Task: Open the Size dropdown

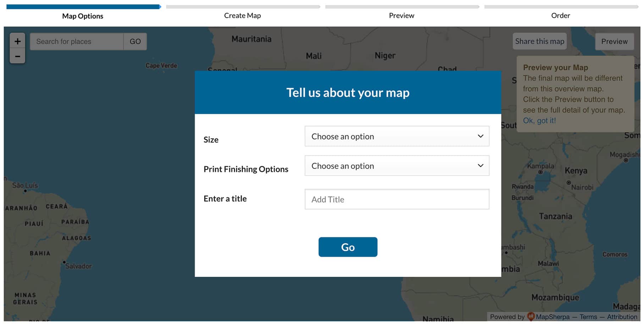Action: 397,136
